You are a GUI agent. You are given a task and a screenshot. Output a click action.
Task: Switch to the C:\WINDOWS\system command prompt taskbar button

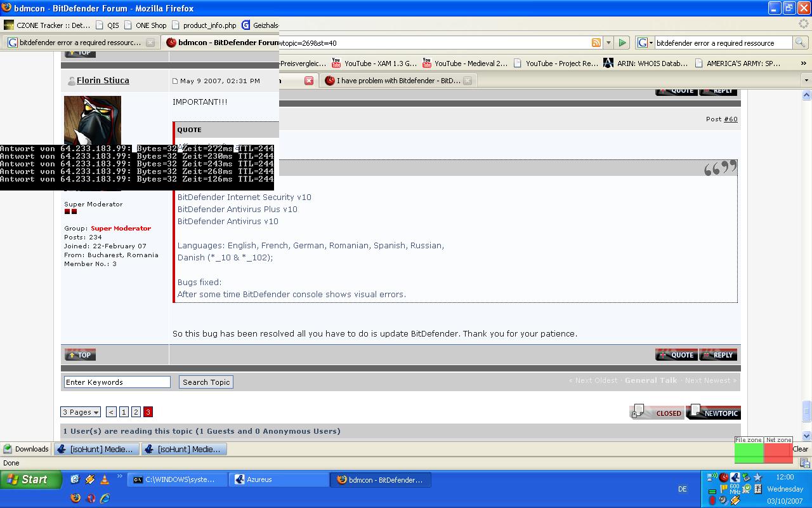[178, 479]
